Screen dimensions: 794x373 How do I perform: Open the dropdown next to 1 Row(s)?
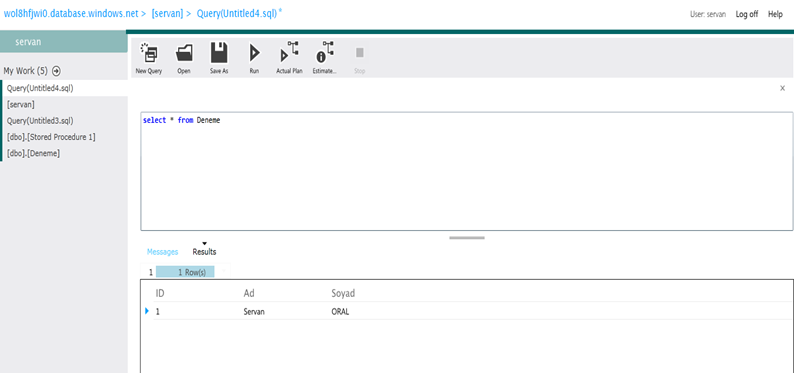tap(223, 272)
